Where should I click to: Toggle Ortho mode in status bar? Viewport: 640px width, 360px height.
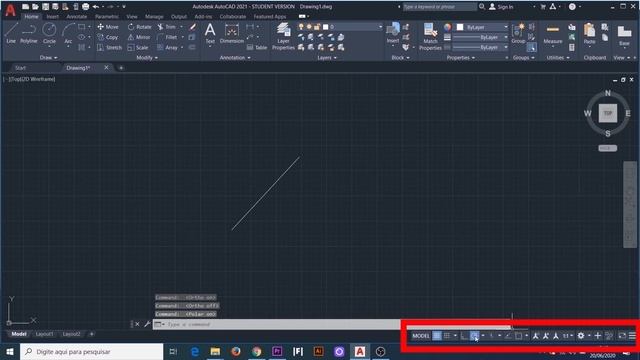pos(464,336)
